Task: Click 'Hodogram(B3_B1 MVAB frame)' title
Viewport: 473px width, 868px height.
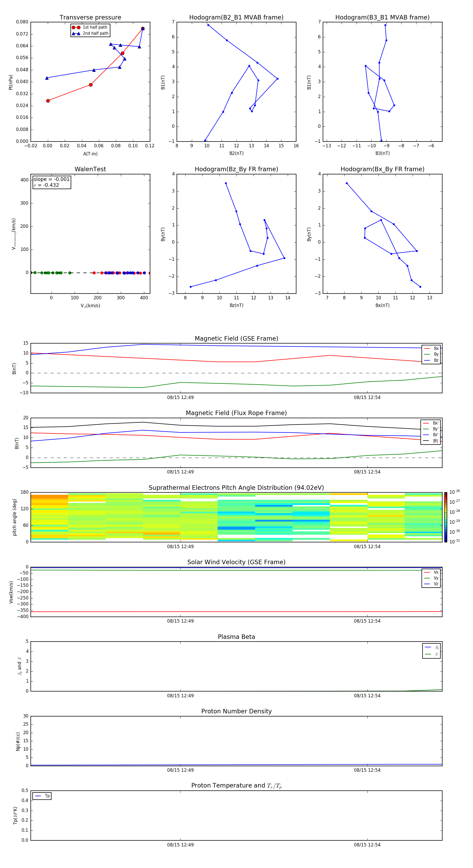Action: [x=382, y=17]
